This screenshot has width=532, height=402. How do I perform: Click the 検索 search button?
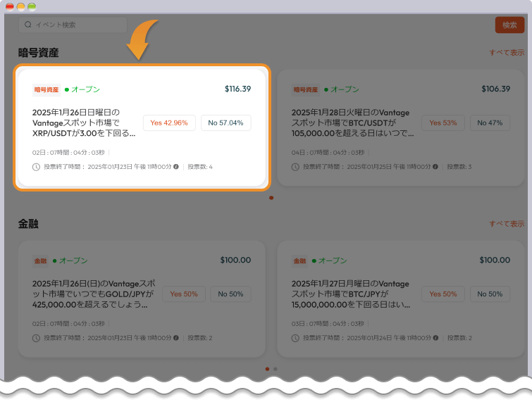(x=509, y=25)
